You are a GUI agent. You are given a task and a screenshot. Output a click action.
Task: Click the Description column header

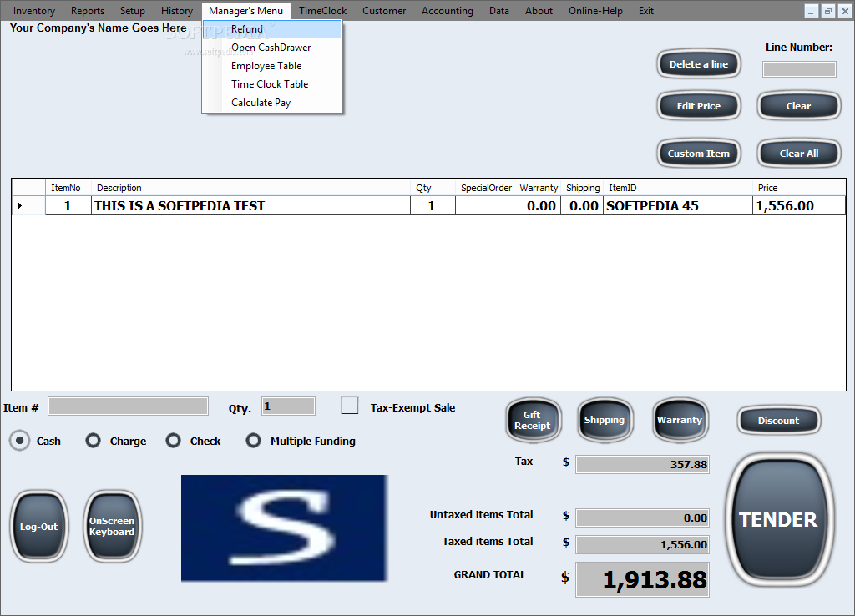pyautogui.click(x=250, y=188)
